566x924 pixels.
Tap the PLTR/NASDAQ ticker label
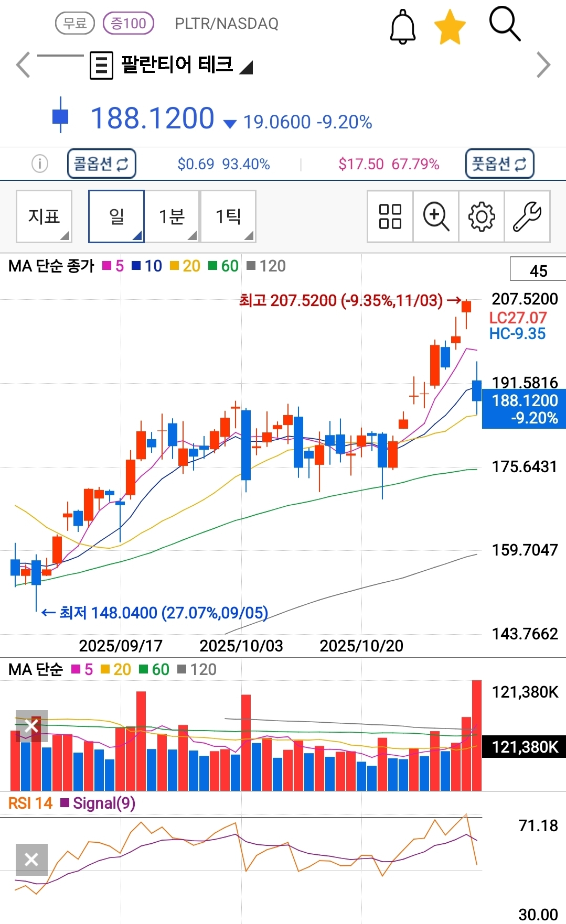(227, 24)
